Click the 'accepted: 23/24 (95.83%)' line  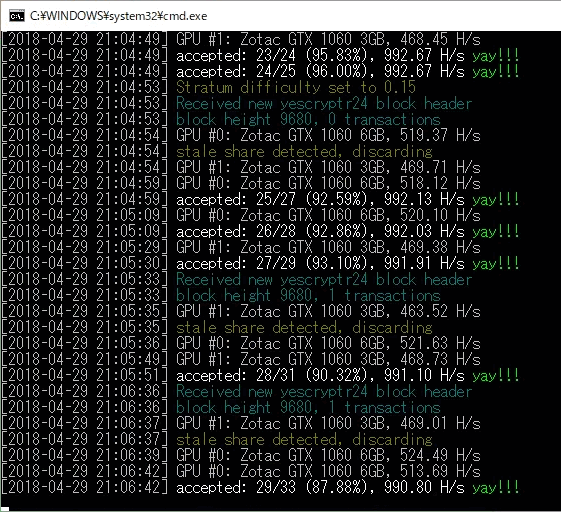coord(260,55)
